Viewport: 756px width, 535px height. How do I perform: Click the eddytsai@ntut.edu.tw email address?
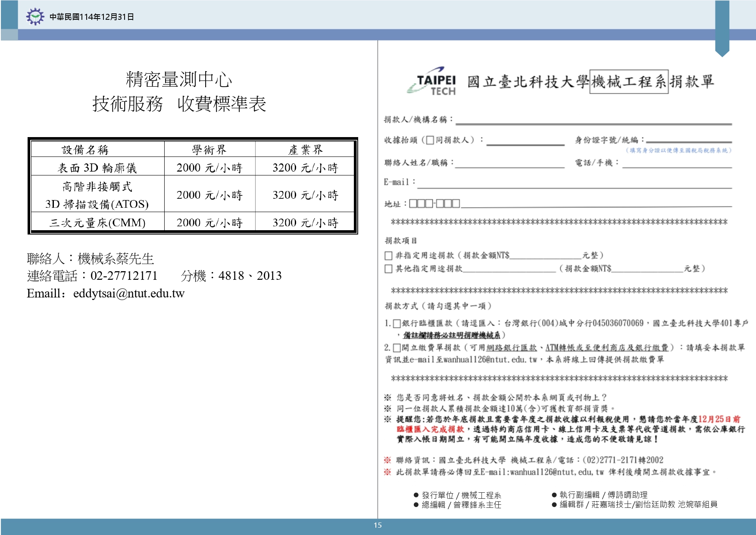tap(128, 294)
